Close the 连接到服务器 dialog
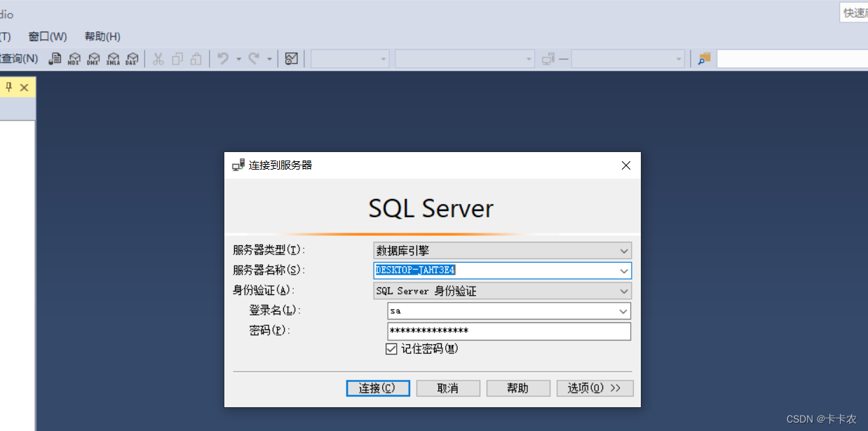 tap(626, 165)
